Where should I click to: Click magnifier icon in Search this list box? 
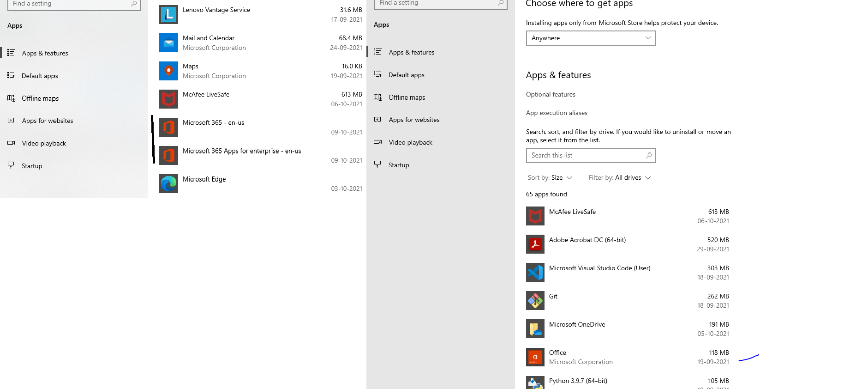pos(649,155)
